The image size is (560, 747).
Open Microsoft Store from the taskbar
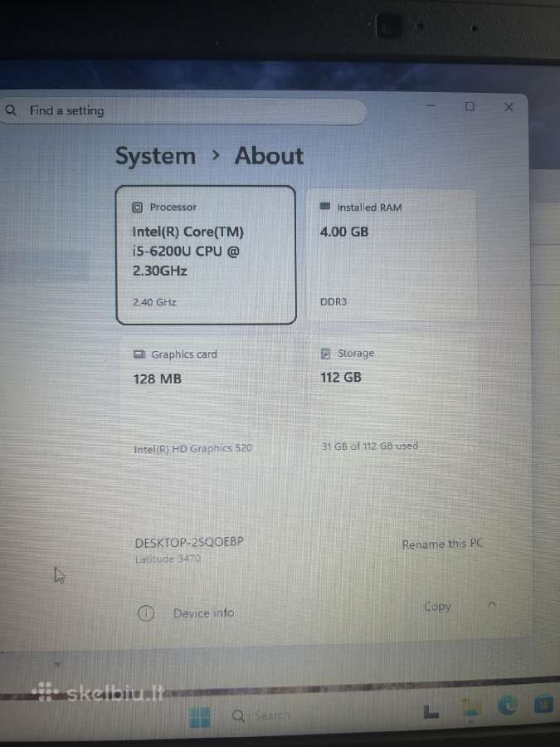(x=543, y=704)
